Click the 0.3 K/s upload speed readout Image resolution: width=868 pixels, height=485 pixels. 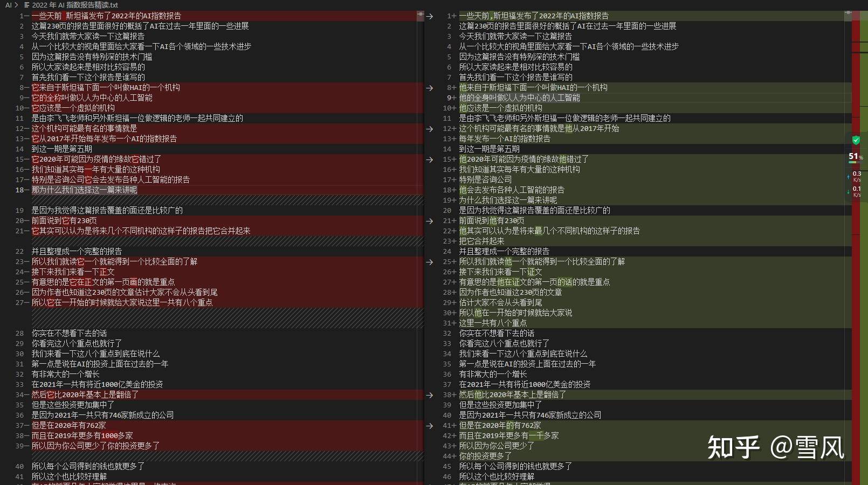857,176
